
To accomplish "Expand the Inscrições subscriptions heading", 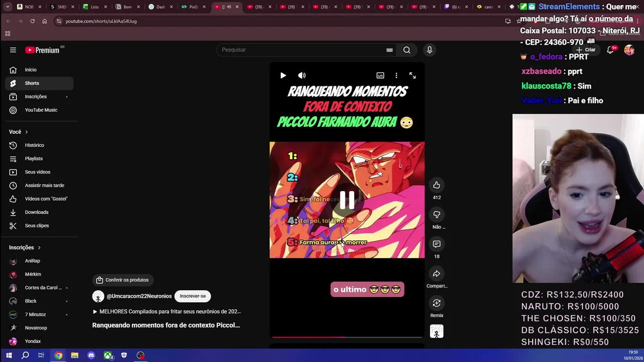I will click(x=25, y=247).
